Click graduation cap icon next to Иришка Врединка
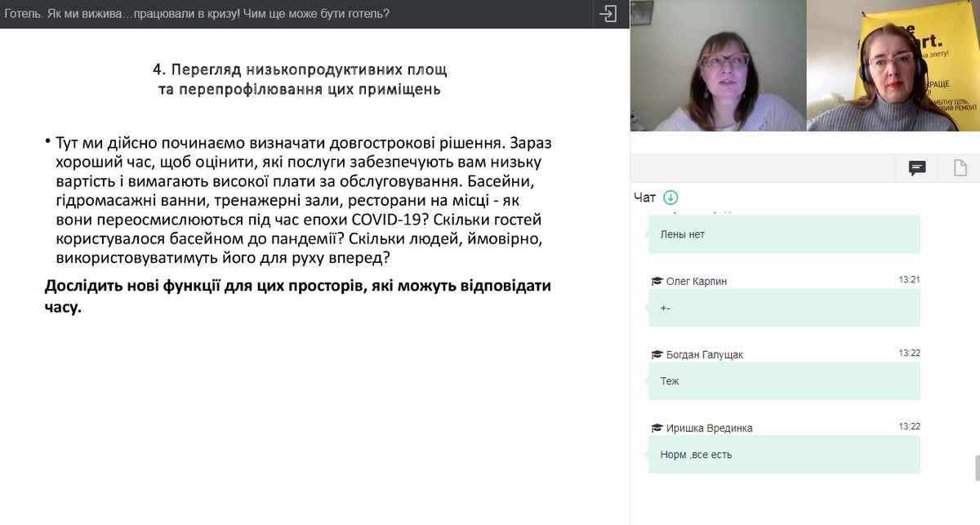 657,428
